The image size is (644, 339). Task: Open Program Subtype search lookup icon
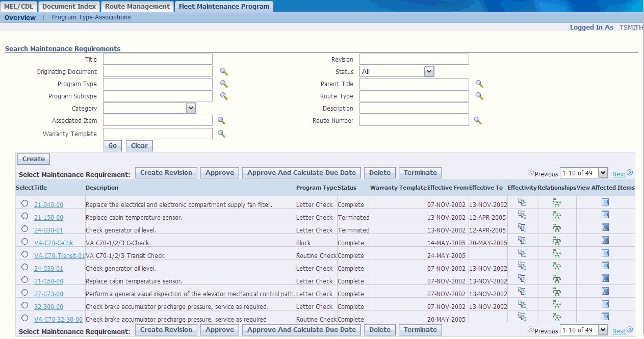pos(224,96)
